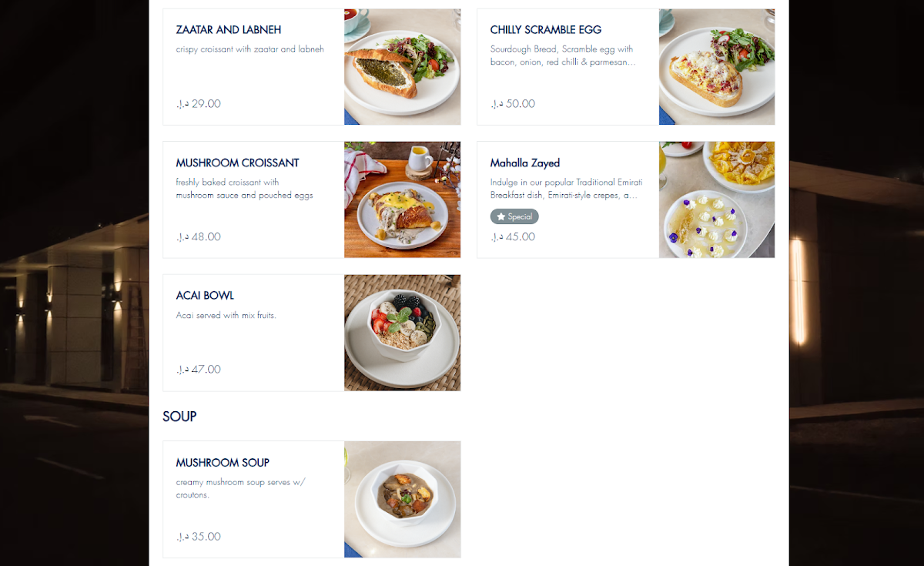Click the Acai Bowl description text
924x566 pixels.
pyautogui.click(x=226, y=315)
